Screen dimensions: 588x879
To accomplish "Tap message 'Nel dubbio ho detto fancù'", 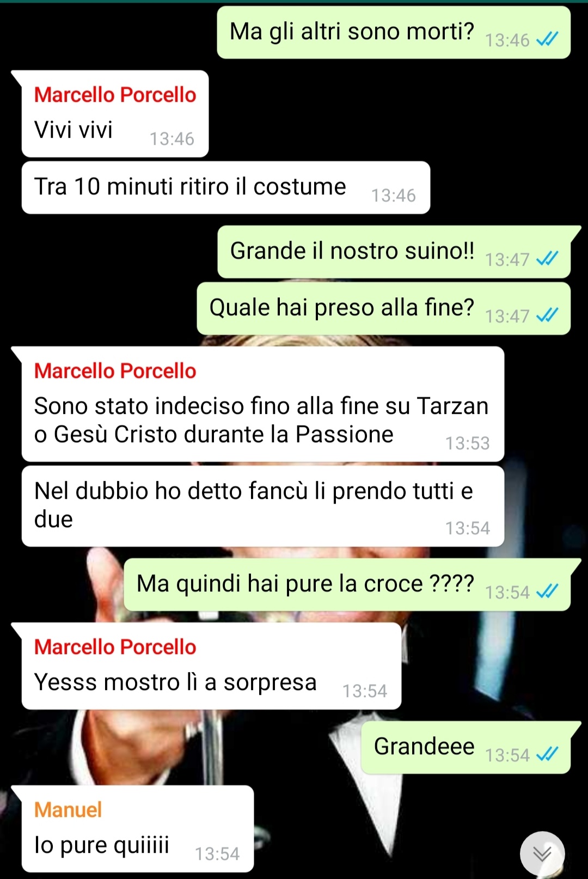I will click(263, 506).
